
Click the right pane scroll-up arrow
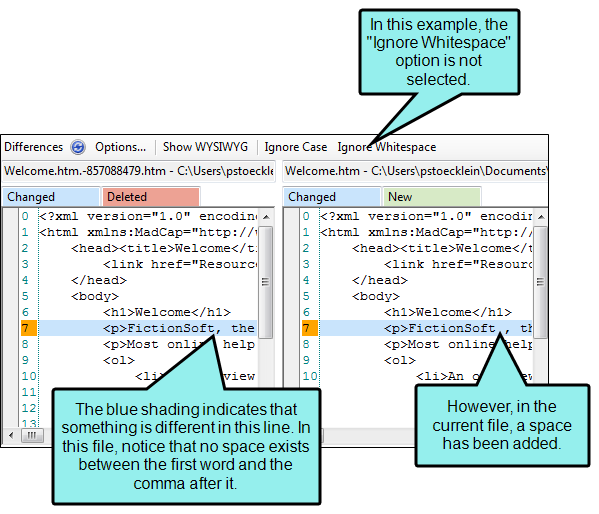pos(541,217)
